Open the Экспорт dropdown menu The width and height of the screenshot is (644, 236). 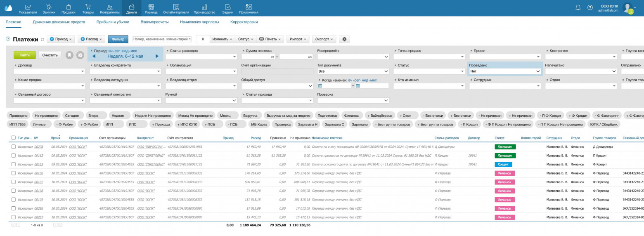[x=324, y=39]
